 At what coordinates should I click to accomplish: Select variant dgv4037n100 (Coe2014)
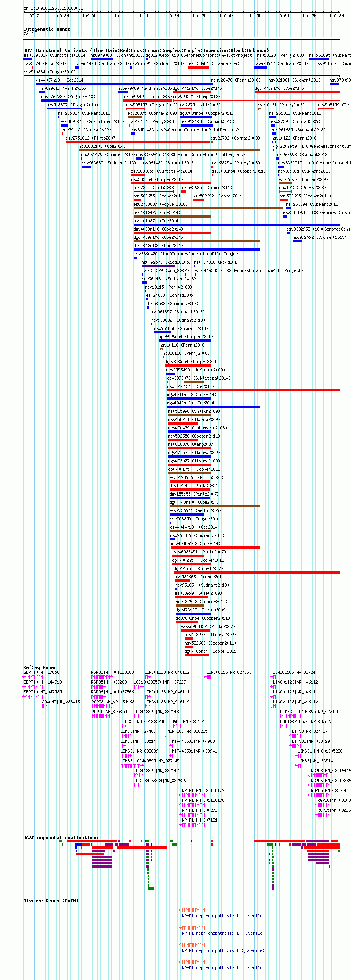pyautogui.click(x=61, y=80)
